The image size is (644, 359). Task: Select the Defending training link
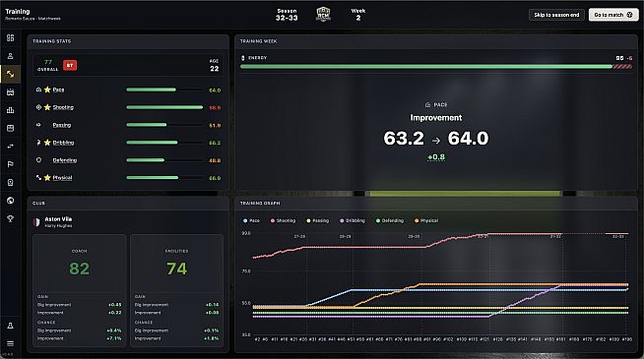click(65, 160)
